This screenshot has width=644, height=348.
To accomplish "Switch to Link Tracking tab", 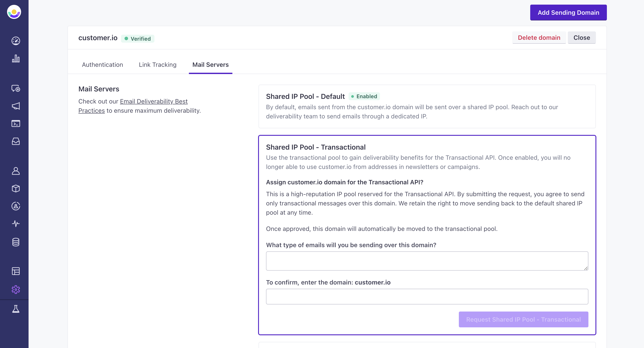I will point(158,64).
